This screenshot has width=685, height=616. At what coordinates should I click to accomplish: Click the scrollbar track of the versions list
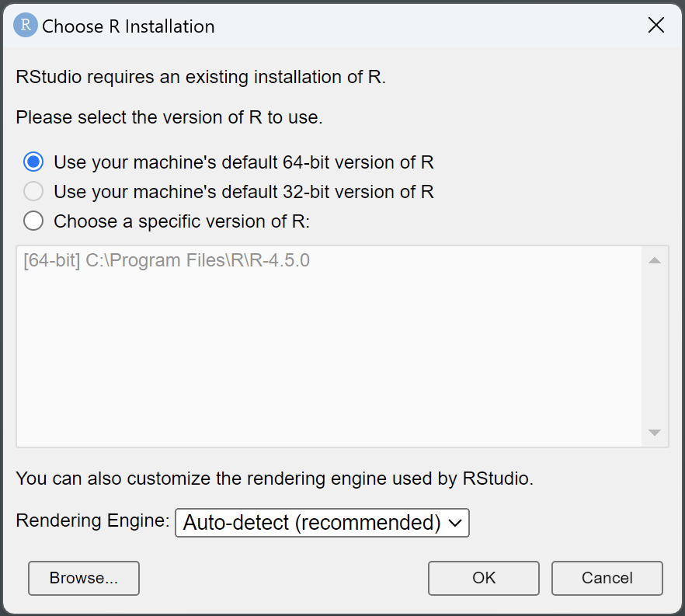click(655, 346)
